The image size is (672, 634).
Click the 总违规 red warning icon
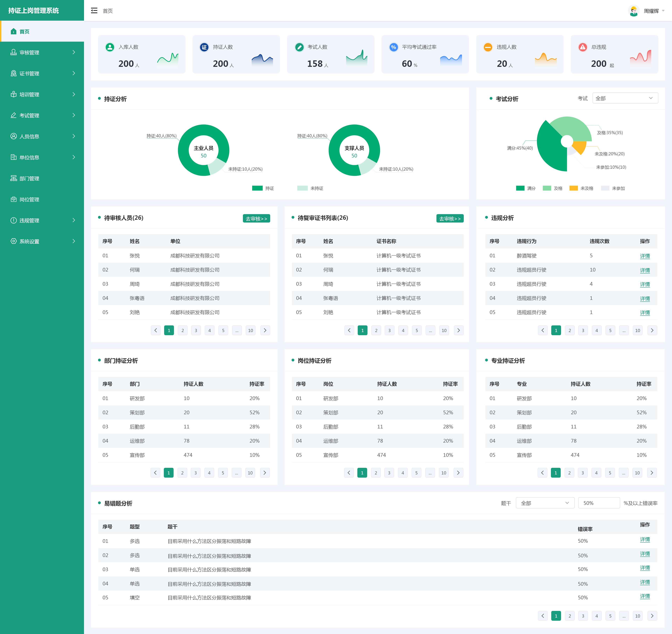582,47
